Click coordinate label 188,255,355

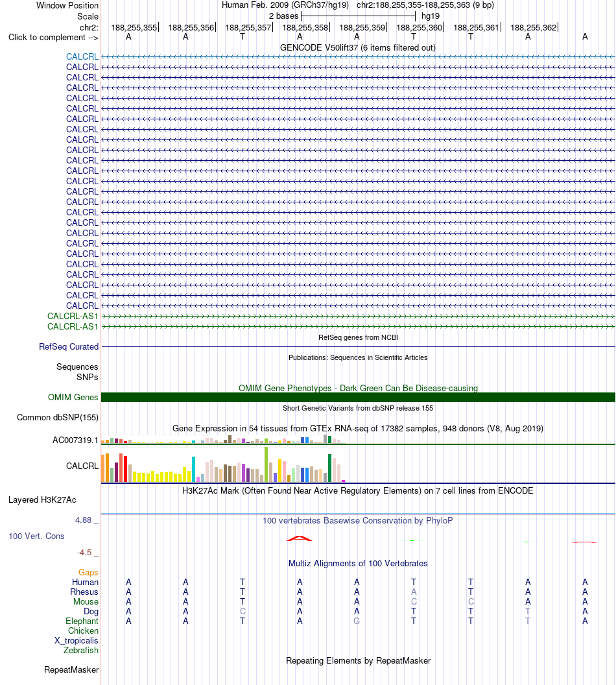[134, 27]
